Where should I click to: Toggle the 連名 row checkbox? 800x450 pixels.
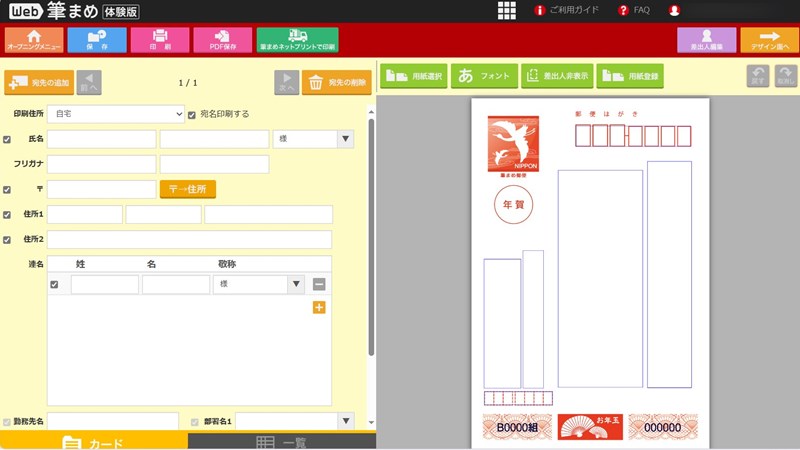(54, 285)
